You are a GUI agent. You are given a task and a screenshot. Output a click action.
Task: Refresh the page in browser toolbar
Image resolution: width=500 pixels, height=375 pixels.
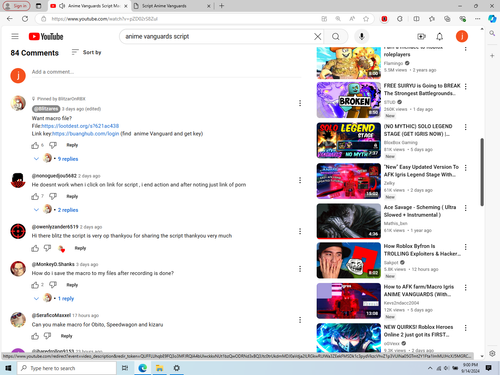[x=25, y=19]
